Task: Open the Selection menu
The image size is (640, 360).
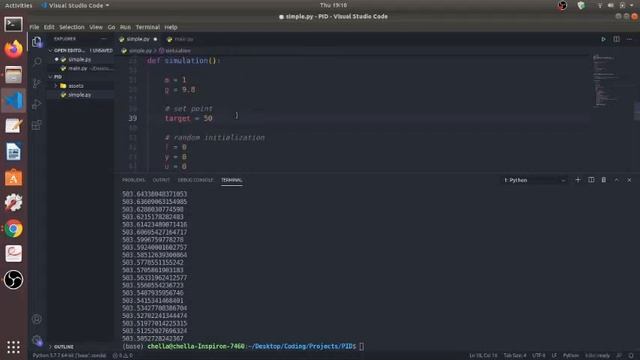Action: tap(72, 27)
